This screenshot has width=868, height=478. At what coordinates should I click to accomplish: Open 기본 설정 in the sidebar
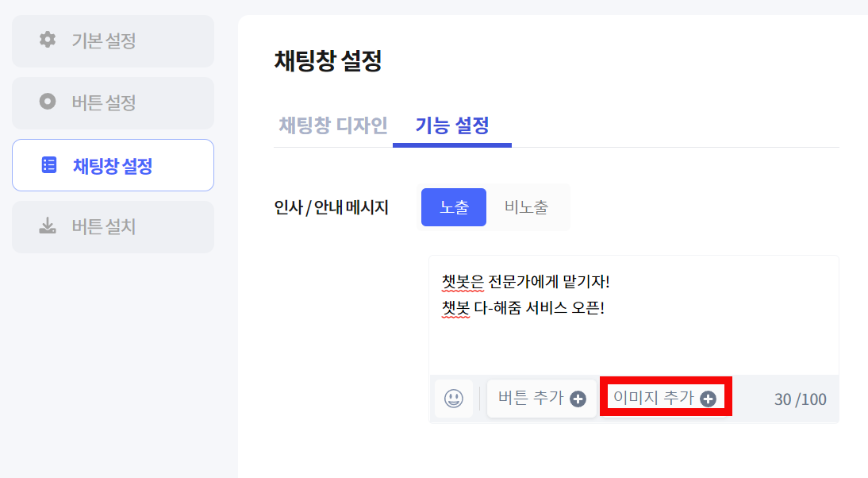[113, 41]
